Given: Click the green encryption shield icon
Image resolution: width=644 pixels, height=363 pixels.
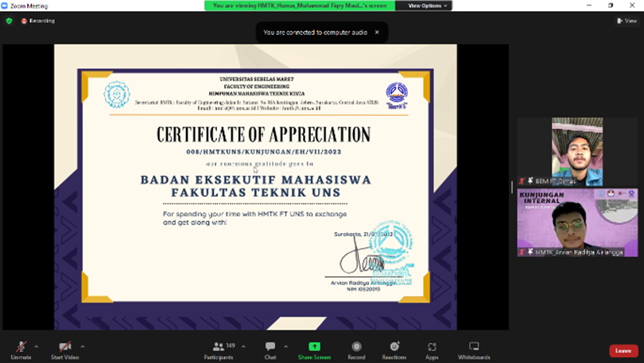Looking at the screenshot, I should point(9,21).
